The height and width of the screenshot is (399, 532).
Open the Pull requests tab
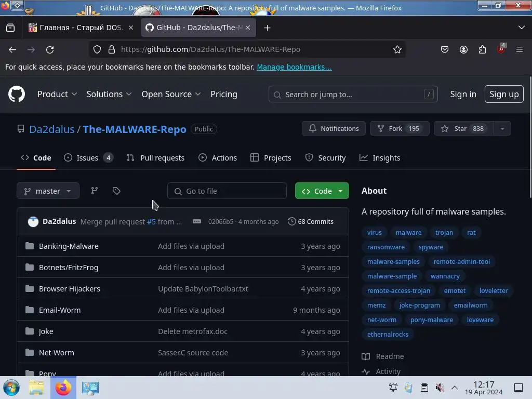tap(156, 158)
